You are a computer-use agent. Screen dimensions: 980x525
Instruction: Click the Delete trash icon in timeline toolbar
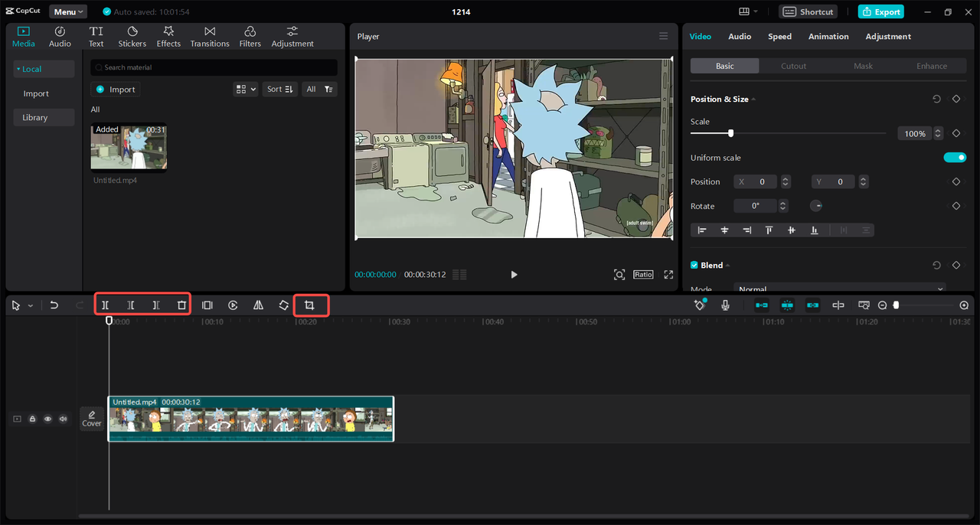(181, 305)
